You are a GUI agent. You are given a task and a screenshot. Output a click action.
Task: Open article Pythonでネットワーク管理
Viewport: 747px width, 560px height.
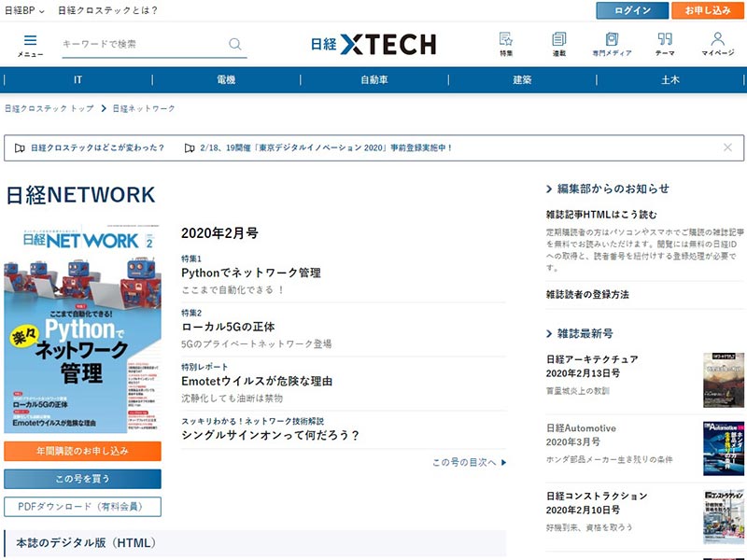click(x=251, y=273)
